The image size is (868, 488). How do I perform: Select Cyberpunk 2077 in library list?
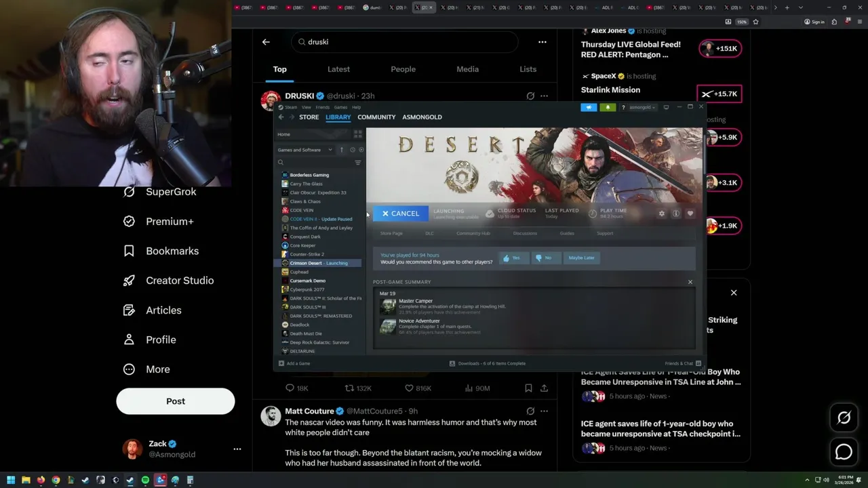tap(307, 289)
